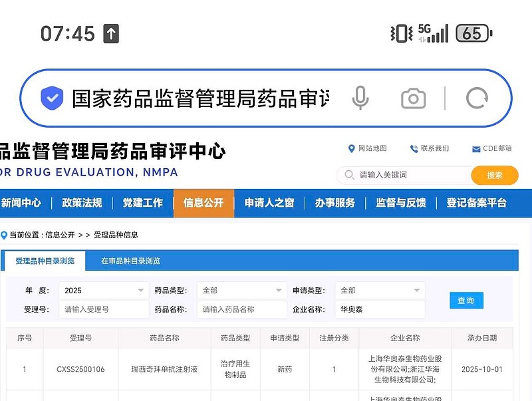Open the 监督与反馈 menu
Screen dimensions: 532x401
pos(401,203)
